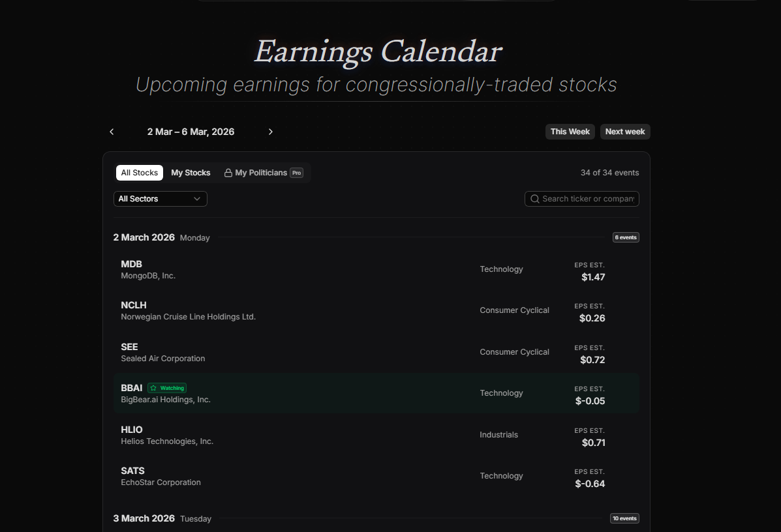Switch to the My Stocks tab
Image resolution: width=781 pixels, height=532 pixels.
coord(191,172)
